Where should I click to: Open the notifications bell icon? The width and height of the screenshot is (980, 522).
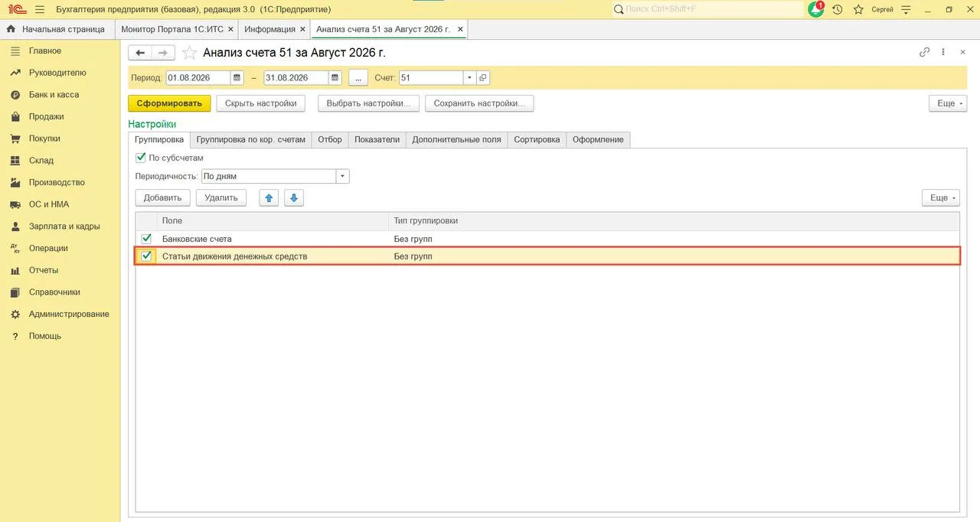pos(816,9)
